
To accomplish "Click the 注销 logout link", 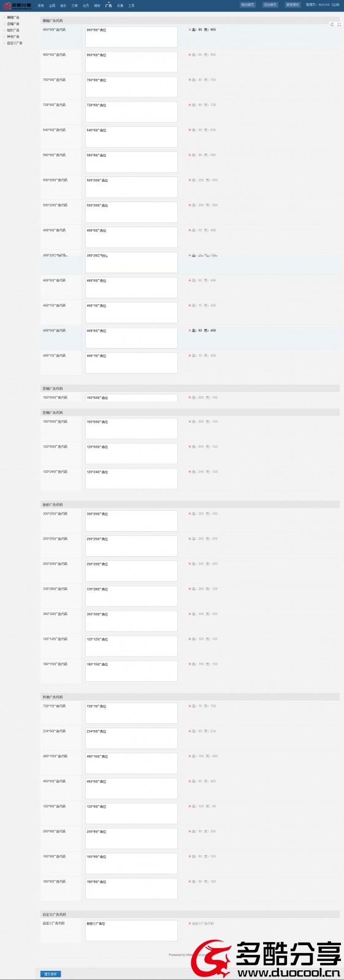I will (x=335, y=4).
